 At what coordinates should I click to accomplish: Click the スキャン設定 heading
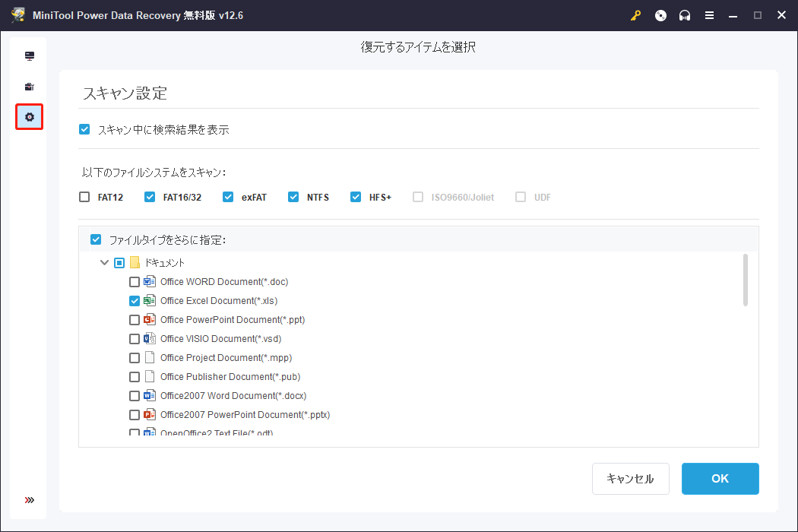[125, 93]
